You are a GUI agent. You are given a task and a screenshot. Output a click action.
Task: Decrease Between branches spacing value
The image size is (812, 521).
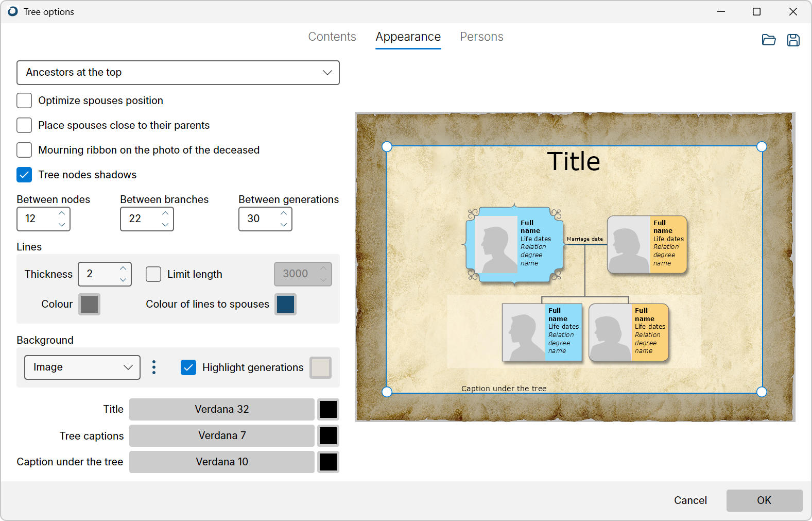click(x=165, y=225)
